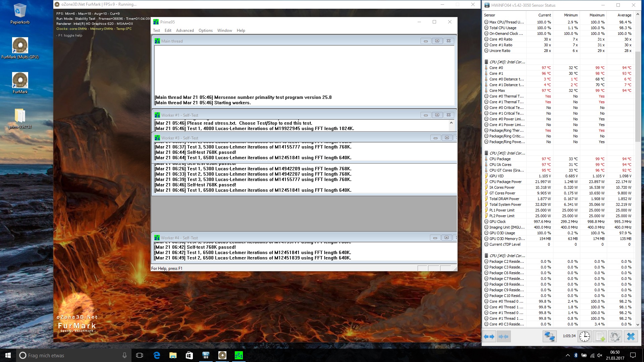
Task: Click the taskbar clock showing 06:50
Action: tap(615, 355)
